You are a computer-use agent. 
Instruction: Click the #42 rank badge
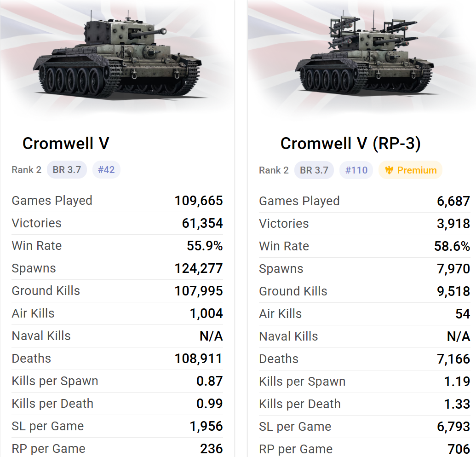106,169
